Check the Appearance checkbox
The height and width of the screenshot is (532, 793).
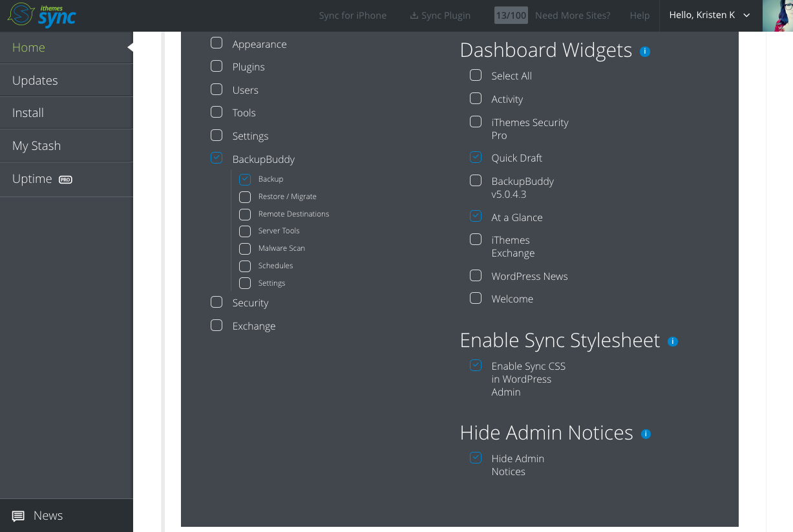click(217, 43)
